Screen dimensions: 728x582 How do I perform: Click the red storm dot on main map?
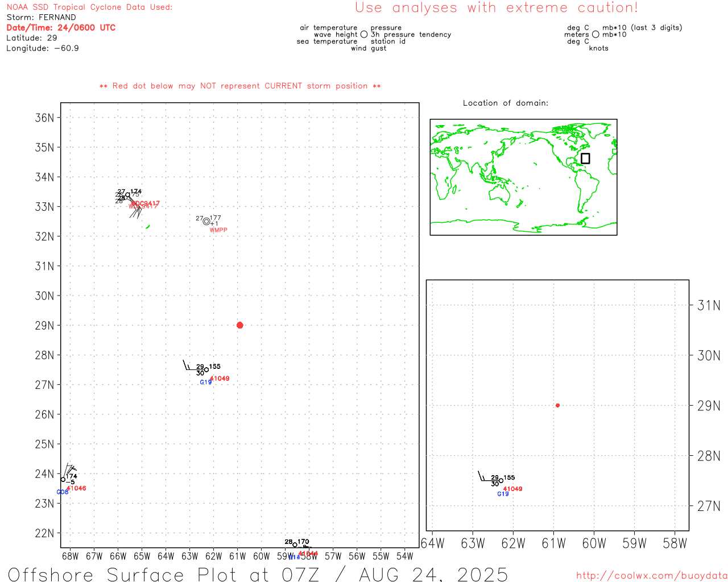click(x=239, y=325)
